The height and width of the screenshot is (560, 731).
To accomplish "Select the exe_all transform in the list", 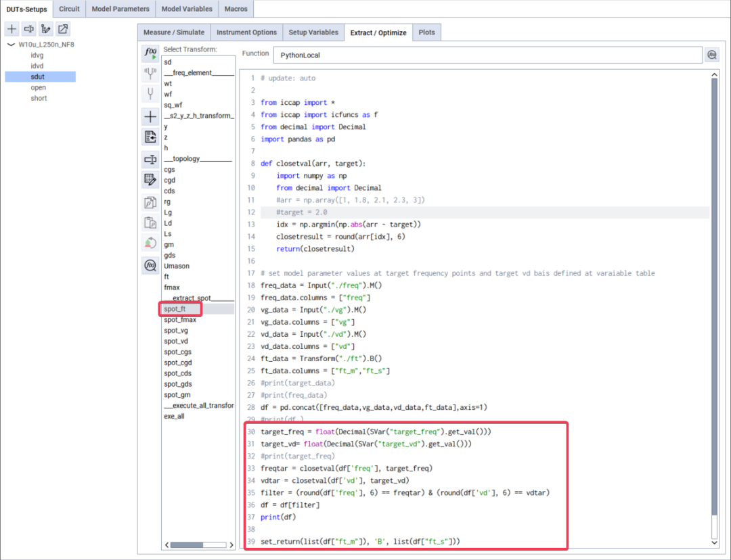I will 174,417.
